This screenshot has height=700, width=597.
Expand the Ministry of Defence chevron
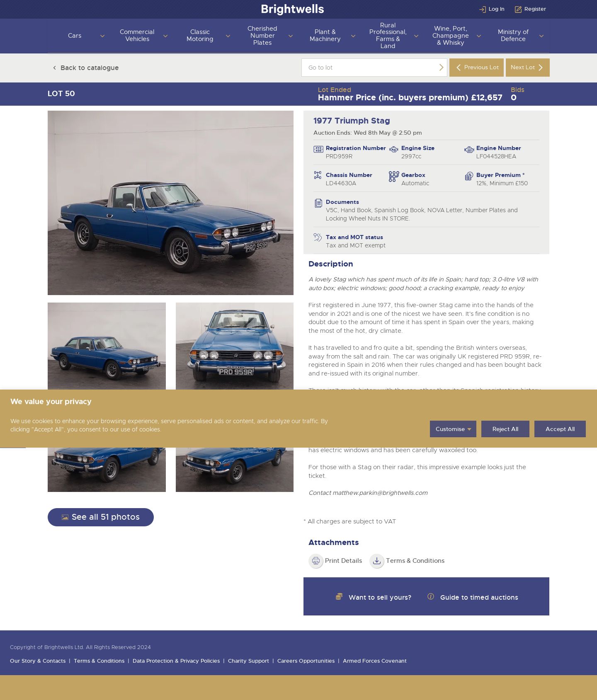point(541,36)
